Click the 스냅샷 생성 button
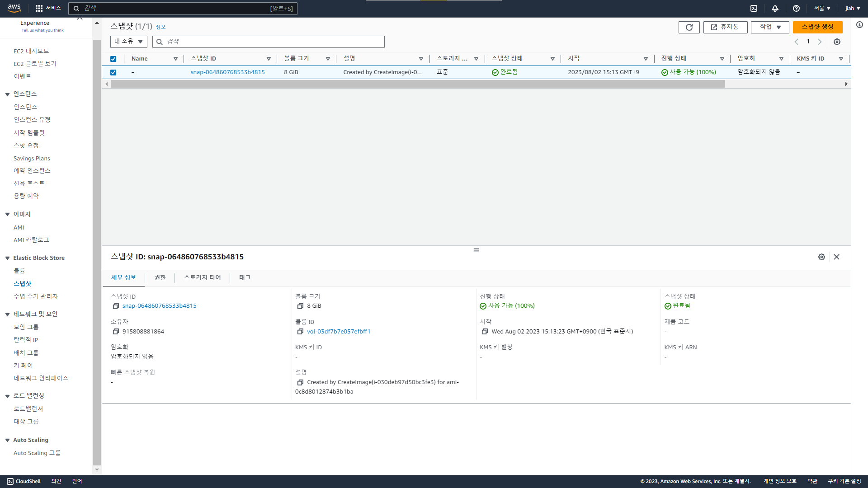Image resolution: width=868 pixels, height=488 pixels. click(817, 27)
